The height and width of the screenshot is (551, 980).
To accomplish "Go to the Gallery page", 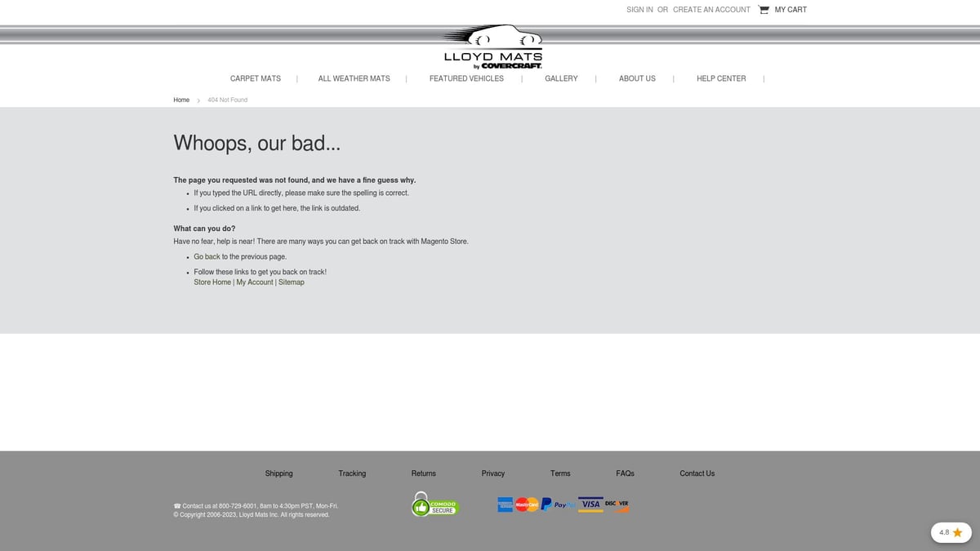I will [x=561, y=78].
